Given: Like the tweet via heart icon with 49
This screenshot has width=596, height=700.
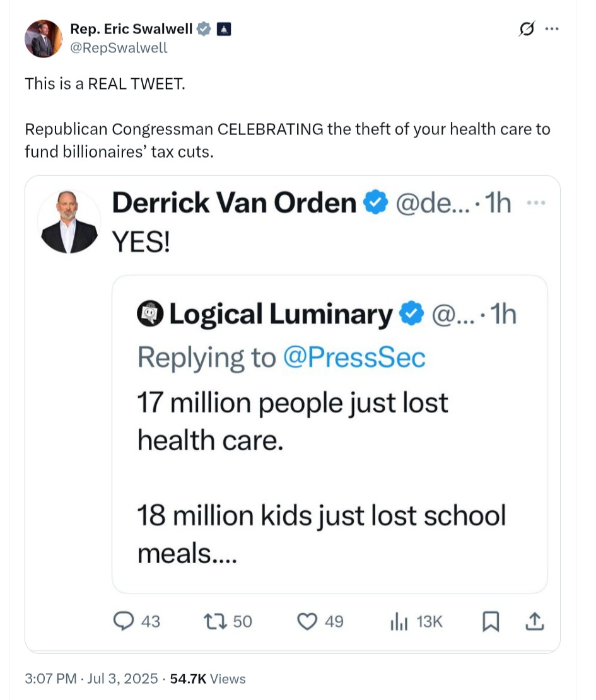Looking at the screenshot, I should click(307, 622).
